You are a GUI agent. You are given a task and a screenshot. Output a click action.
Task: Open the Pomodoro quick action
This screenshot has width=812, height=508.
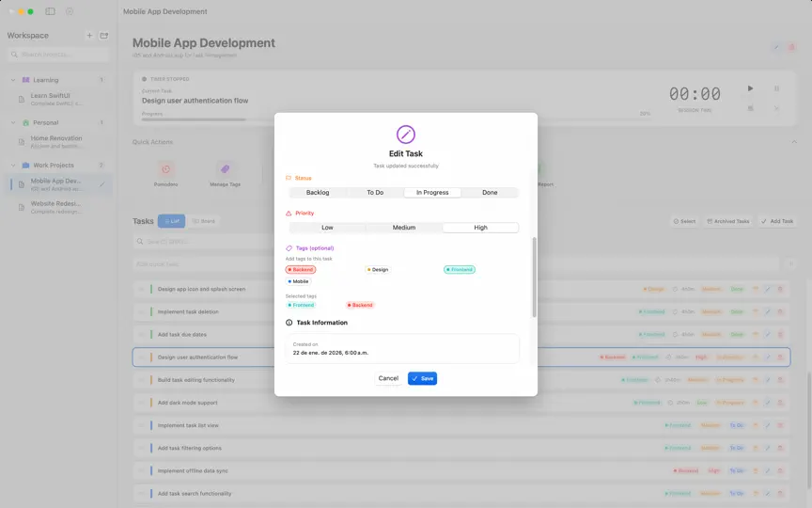pos(165,173)
